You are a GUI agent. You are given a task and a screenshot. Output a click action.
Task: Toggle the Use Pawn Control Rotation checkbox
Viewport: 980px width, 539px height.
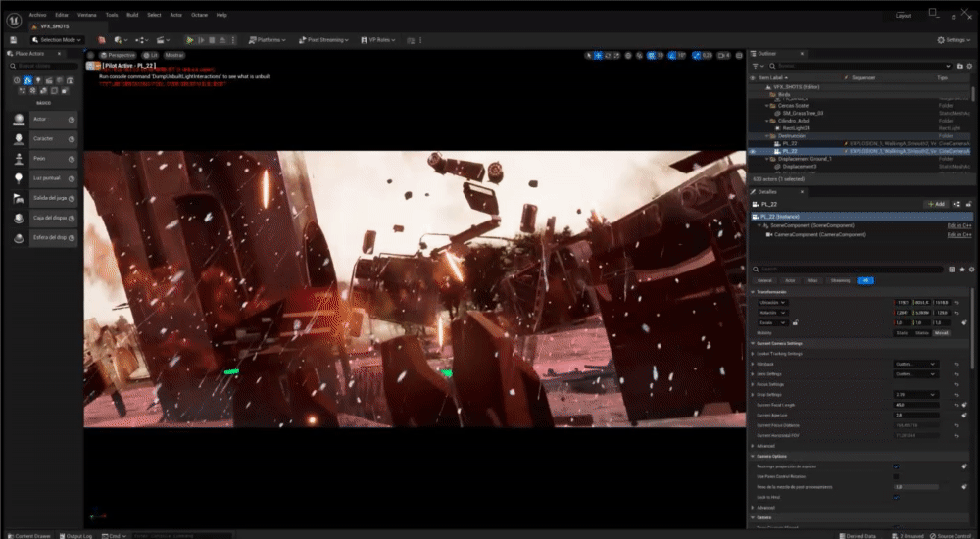pyautogui.click(x=896, y=476)
